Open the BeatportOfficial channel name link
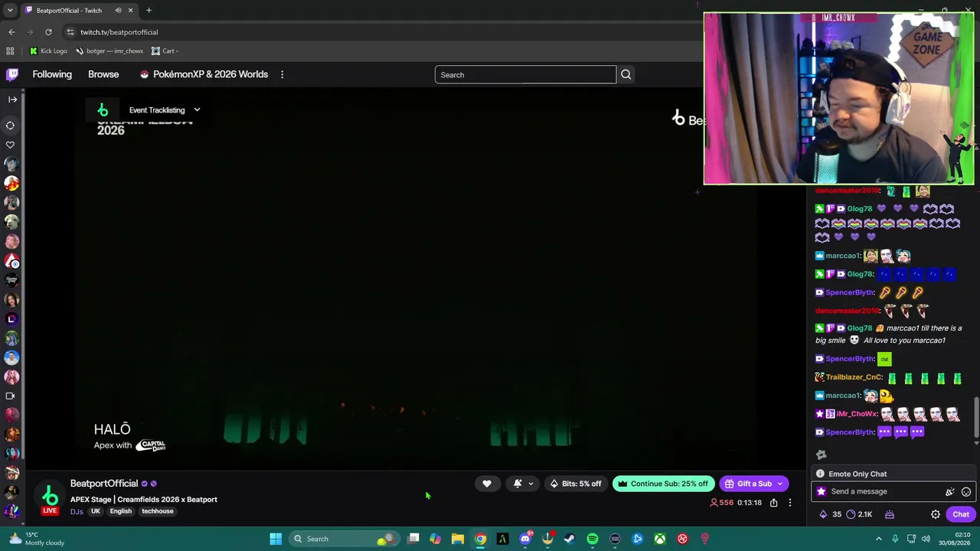 point(104,484)
